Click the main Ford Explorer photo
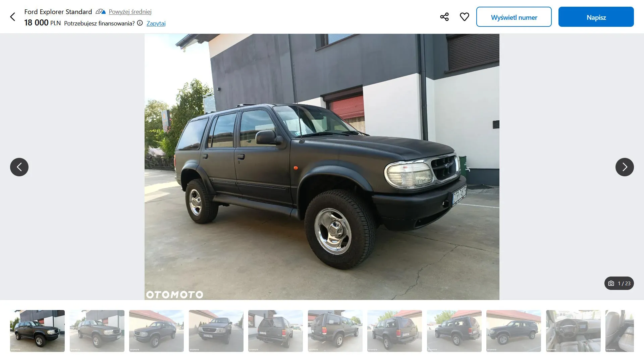The width and height of the screenshot is (644, 362). 322,167
